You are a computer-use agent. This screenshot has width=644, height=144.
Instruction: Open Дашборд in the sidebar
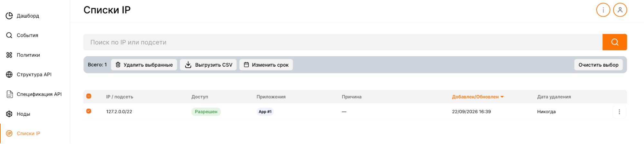28,16
